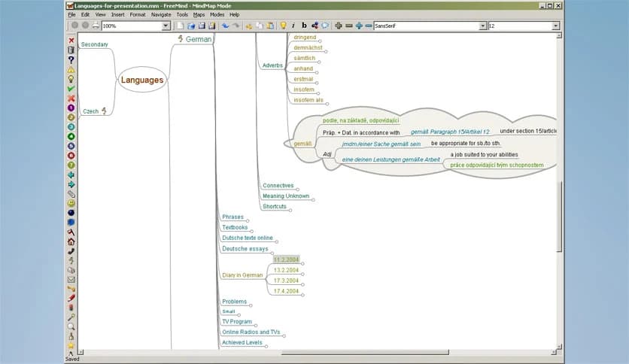Click the save disk icon
The width and height of the screenshot is (629, 364).
point(202,26)
